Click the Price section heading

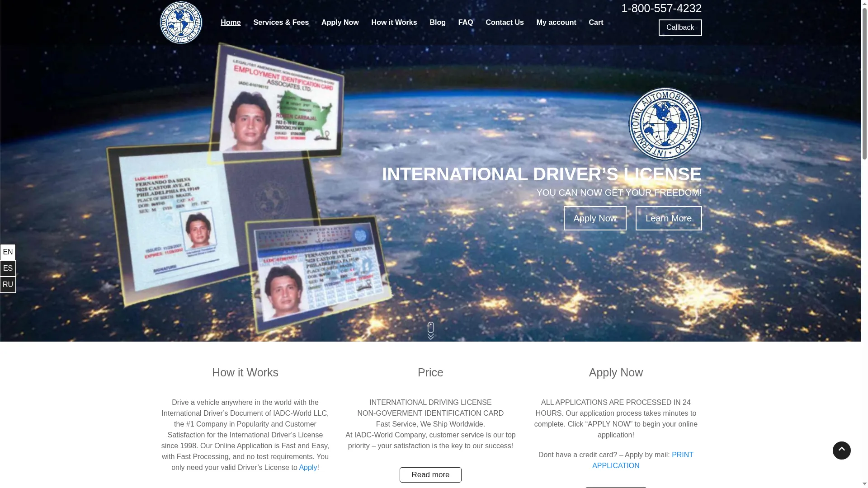pos(430,372)
